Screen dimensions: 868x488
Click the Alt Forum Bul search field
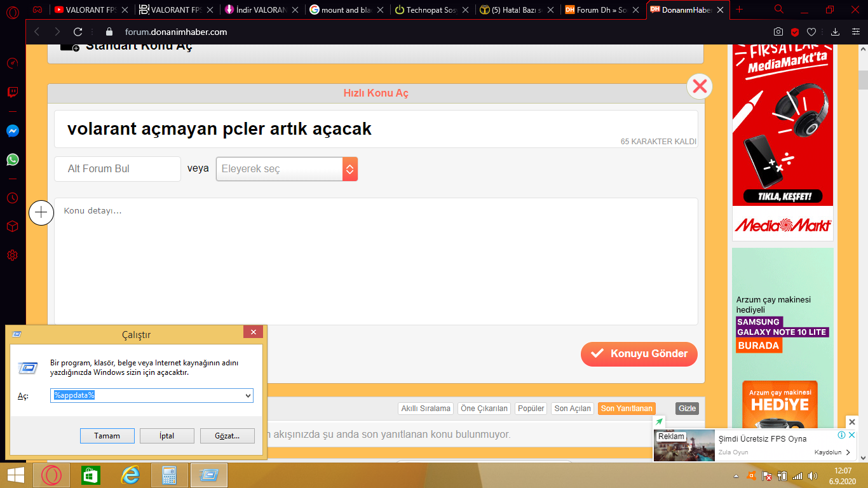118,169
